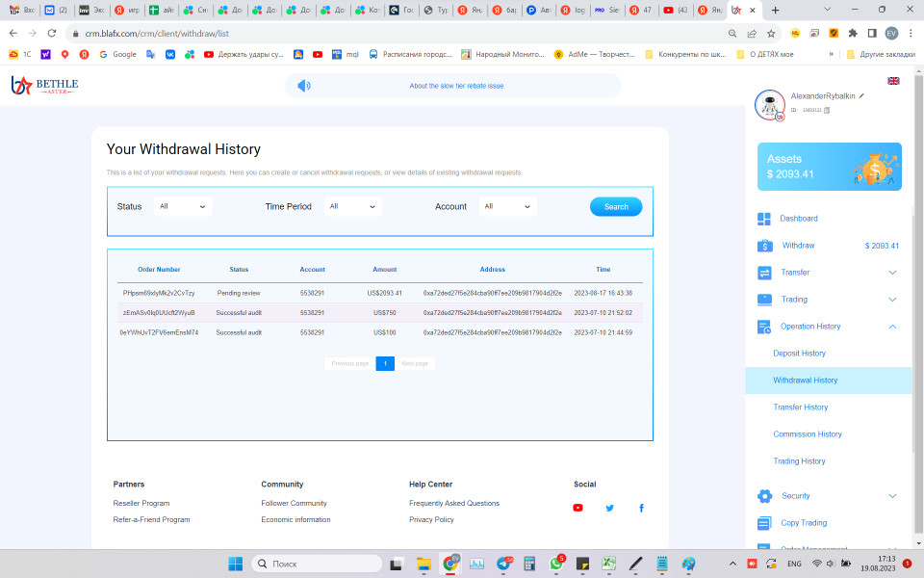Click the Copy Trading icon
The width and height of the screenshot is (924, 578).
coord(764,523)
